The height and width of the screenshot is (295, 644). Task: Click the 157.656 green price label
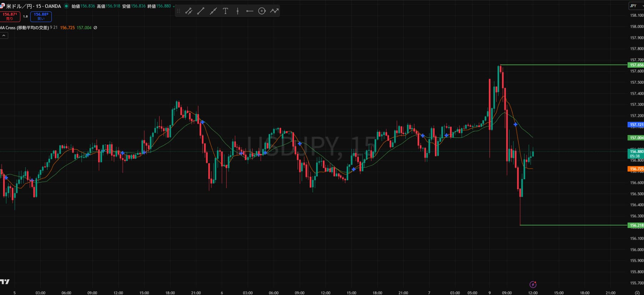coord(636,65)
